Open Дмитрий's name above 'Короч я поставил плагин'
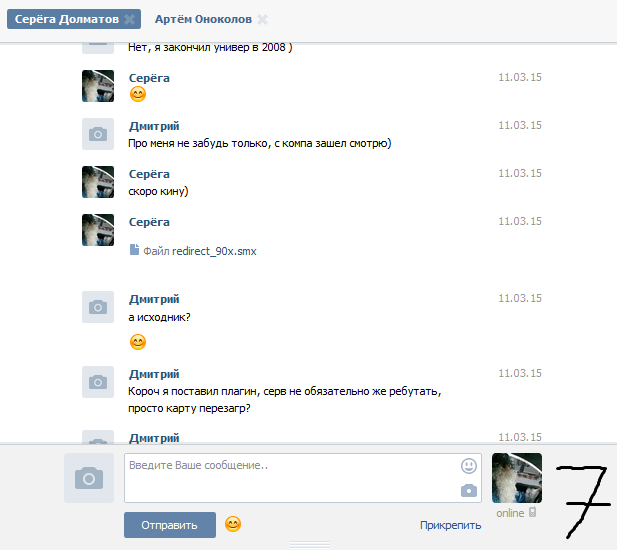Image resolution: width=617 pixels, height=550 pixels. click(x=154, y=374)
